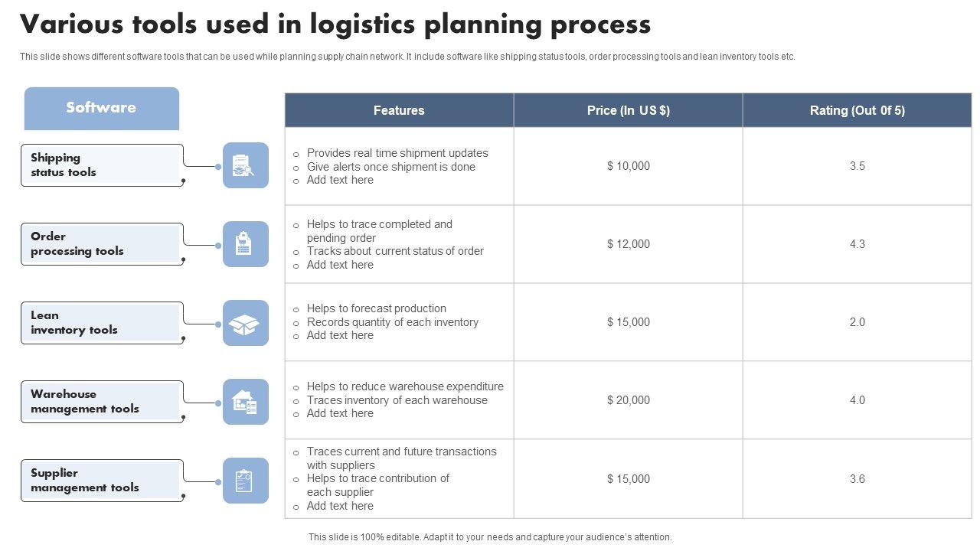Select the Software header tab

coord(101,108)
